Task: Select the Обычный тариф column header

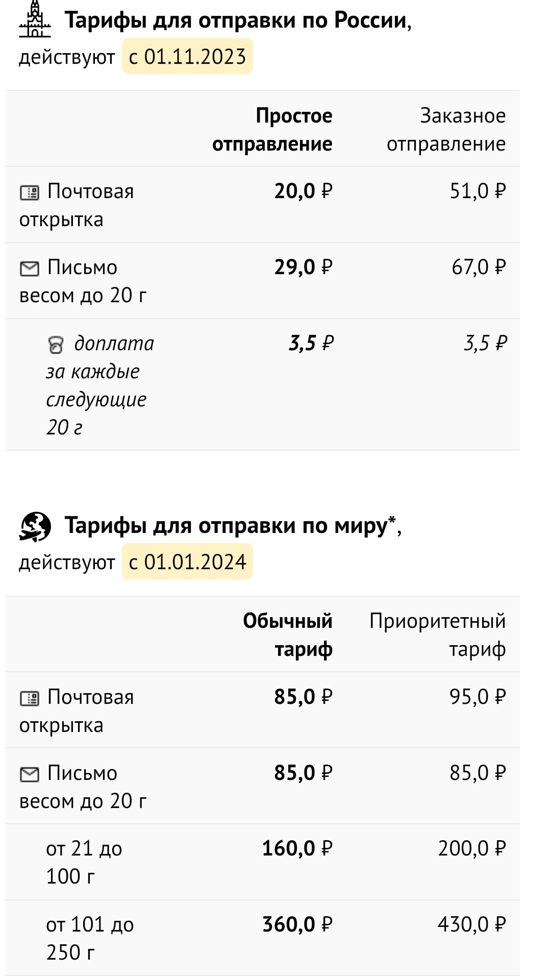Action: 288,635
